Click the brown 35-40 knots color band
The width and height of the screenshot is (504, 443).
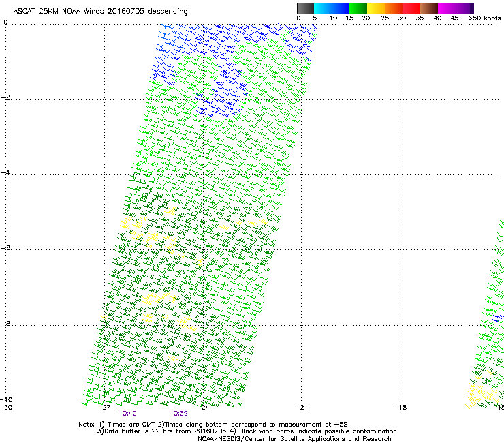point(429,8)
